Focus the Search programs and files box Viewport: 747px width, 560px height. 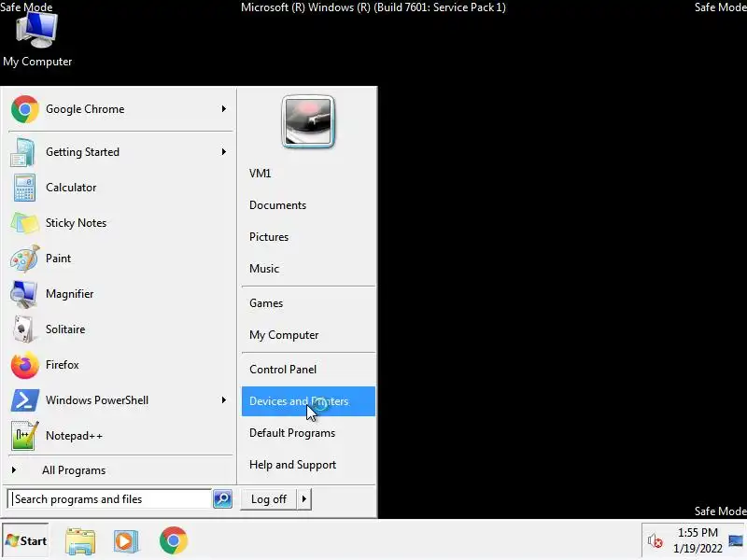tap(110, 499)
